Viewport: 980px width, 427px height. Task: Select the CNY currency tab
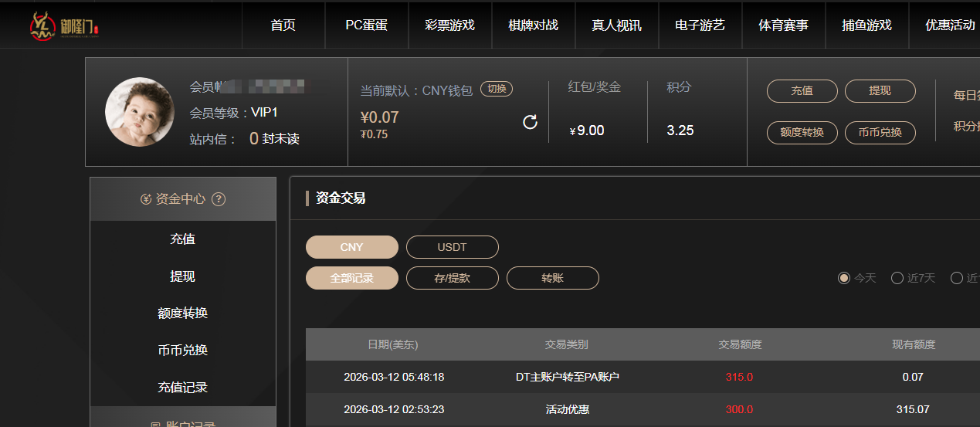point(352,247)
